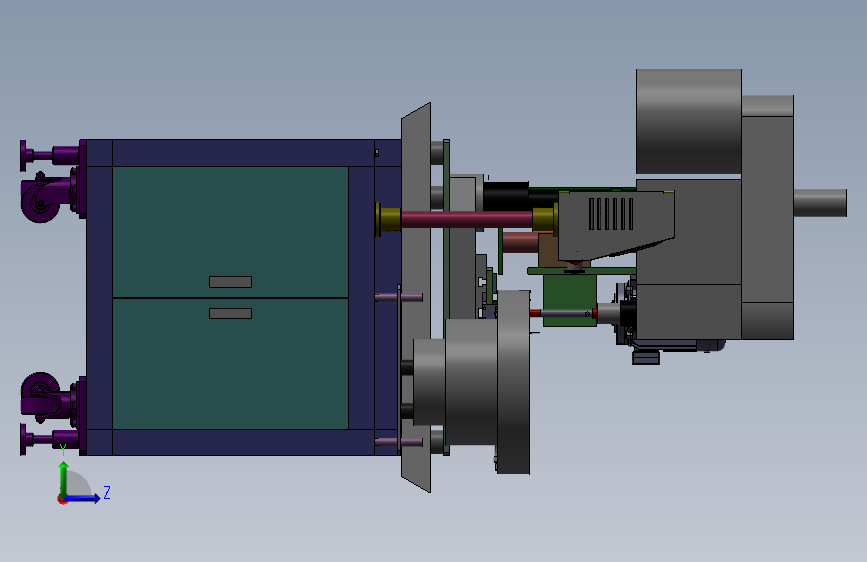Click the blue Z axis arrow of triad

pos(83,498)
